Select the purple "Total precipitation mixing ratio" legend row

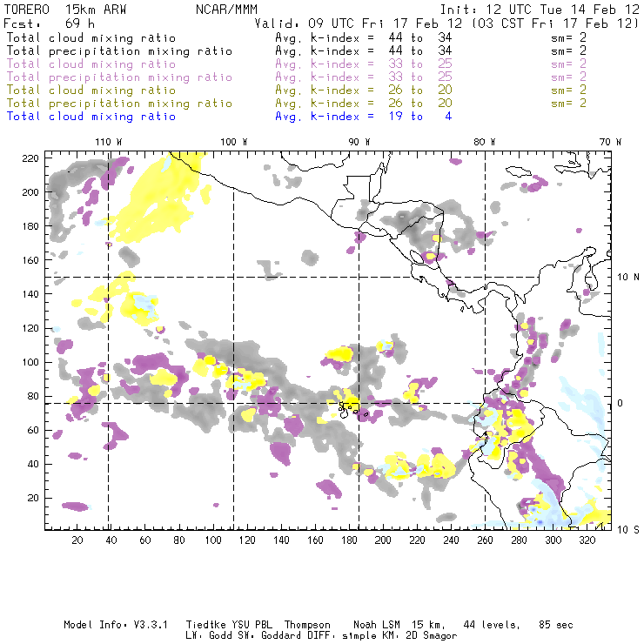[119, 77]
